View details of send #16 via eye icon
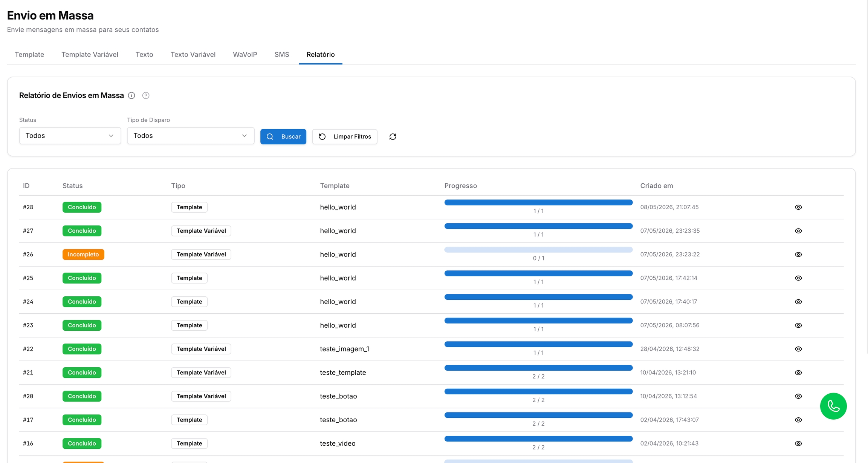 pyautogui.click(x=798, y=443)
